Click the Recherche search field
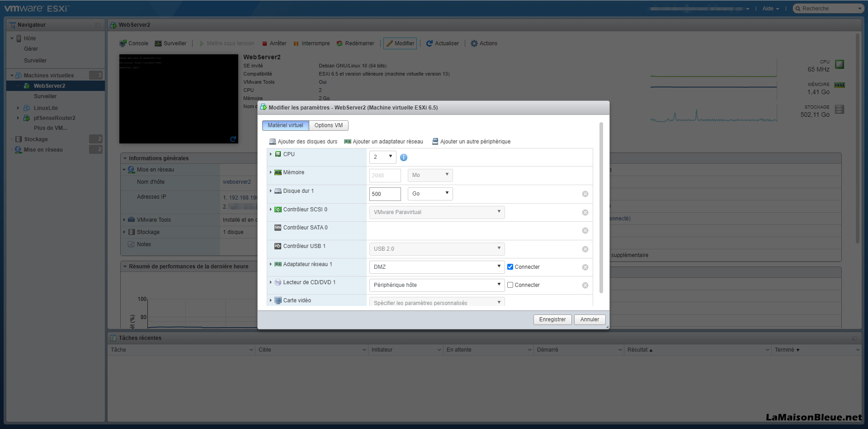 (828, 9)
